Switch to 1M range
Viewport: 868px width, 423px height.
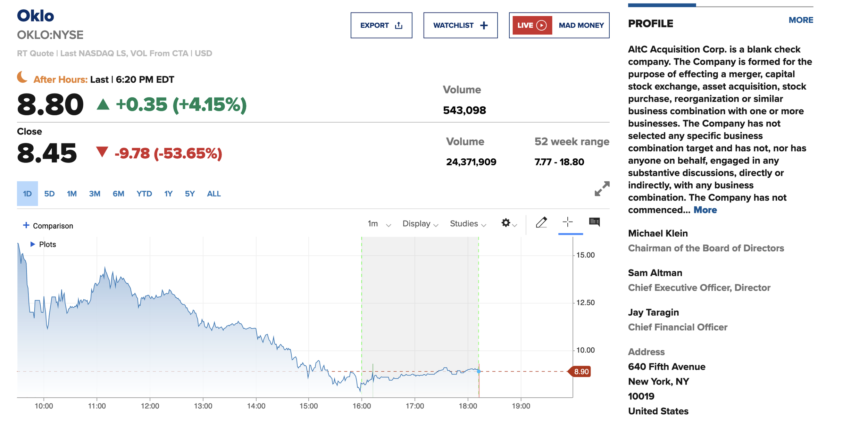[72, 193]
